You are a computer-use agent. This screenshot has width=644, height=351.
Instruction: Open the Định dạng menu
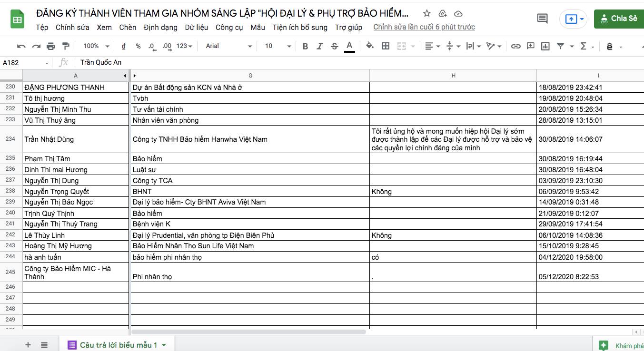click(160, 27)
